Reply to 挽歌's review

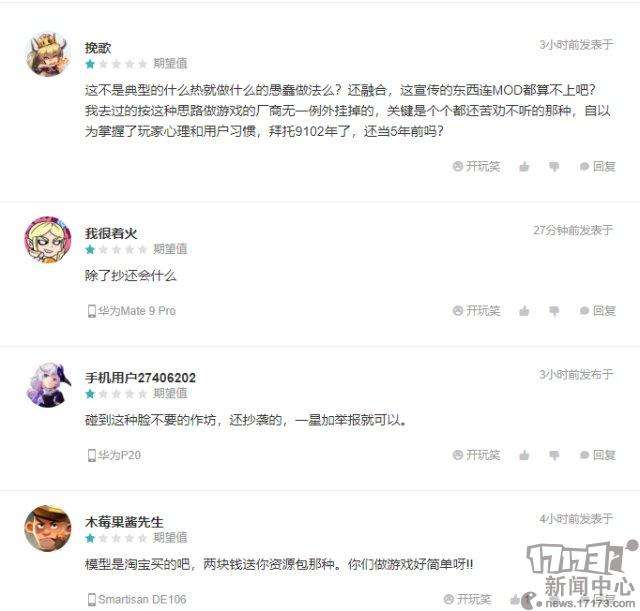point(598,166)
